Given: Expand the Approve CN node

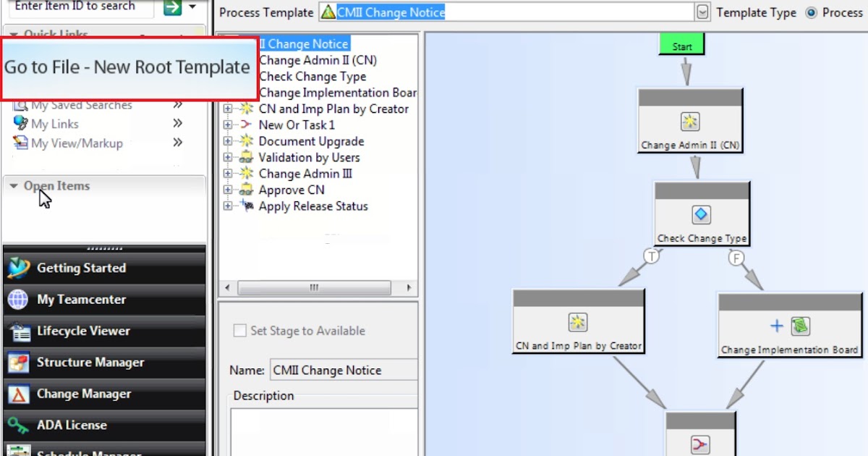Looking at the screenshot, I should (x=228, y=190).
